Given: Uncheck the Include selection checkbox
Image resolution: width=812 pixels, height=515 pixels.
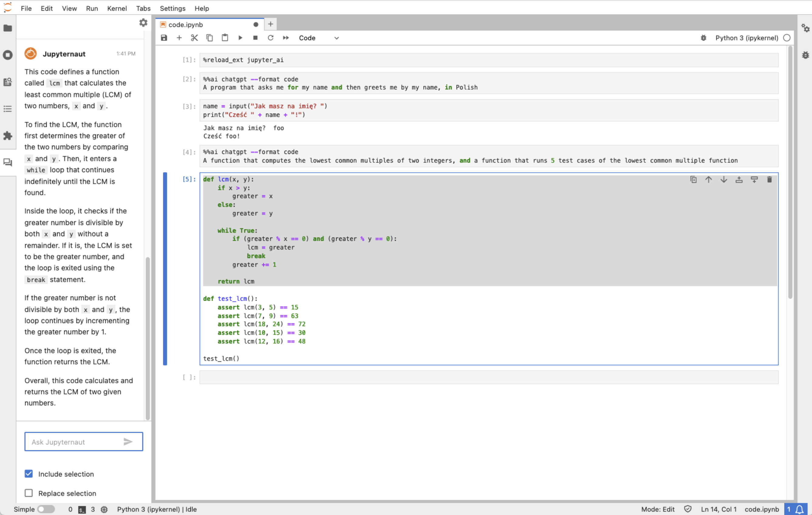Looking at the screenshot, I should (29, 474).
